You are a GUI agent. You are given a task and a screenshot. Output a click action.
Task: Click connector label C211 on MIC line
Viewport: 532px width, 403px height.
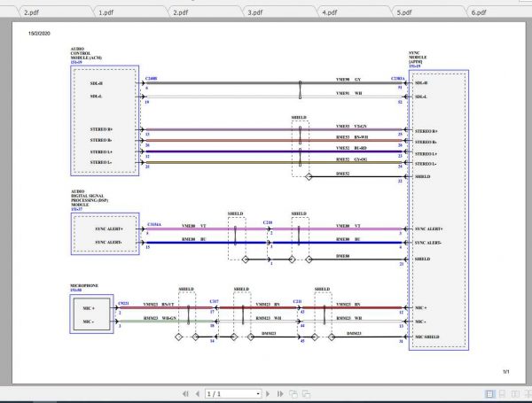[297, 301]
